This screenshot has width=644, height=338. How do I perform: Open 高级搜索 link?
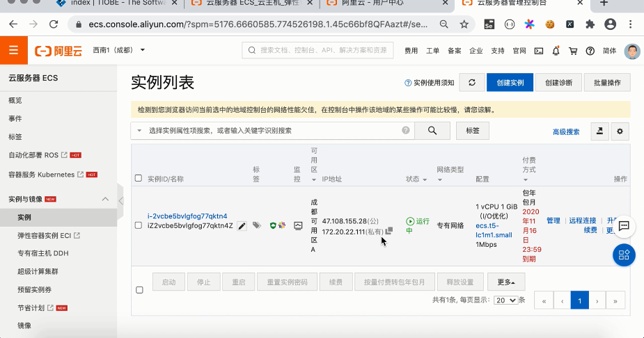tap(566, 131)
